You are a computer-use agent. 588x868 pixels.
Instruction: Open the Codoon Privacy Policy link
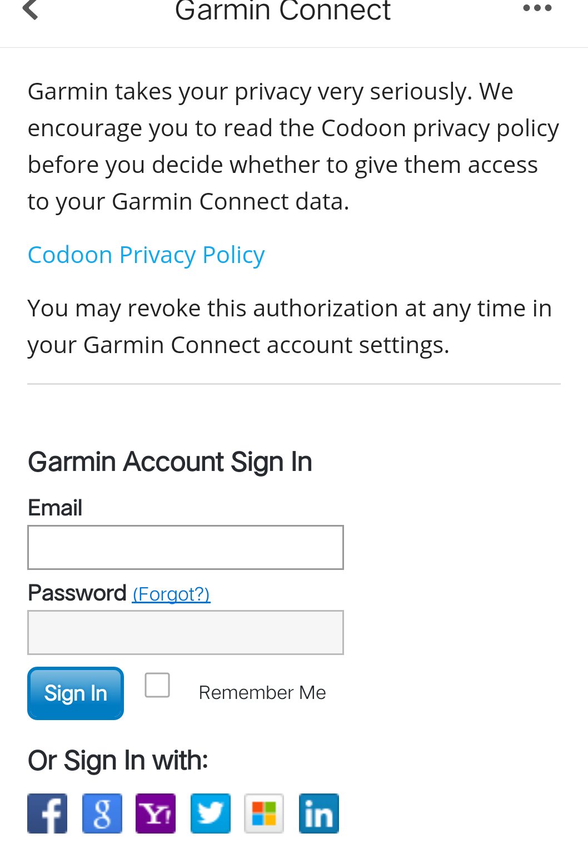point(146,255)
